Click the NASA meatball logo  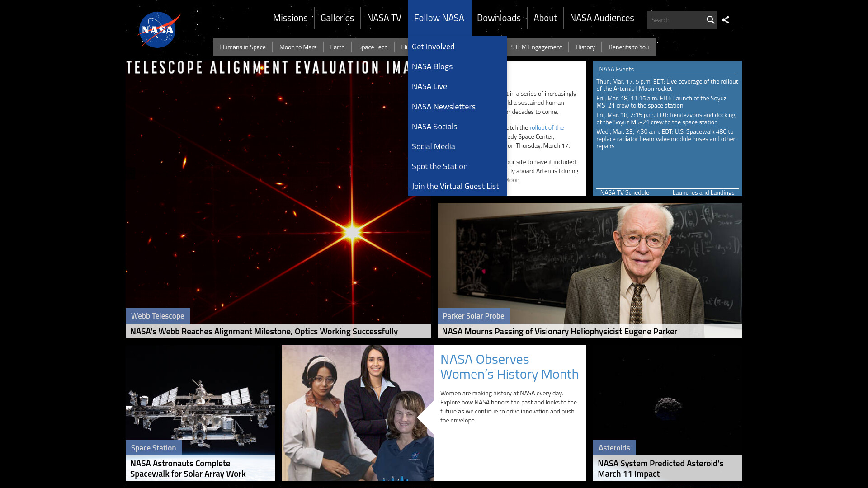pos(158,30)
